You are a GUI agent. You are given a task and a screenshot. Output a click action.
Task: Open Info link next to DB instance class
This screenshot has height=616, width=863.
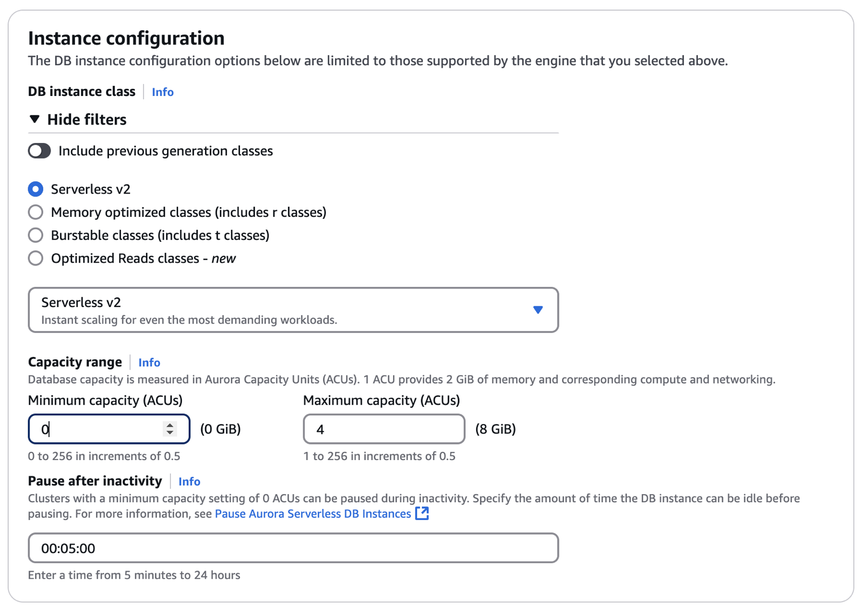(x=162, y=92)
